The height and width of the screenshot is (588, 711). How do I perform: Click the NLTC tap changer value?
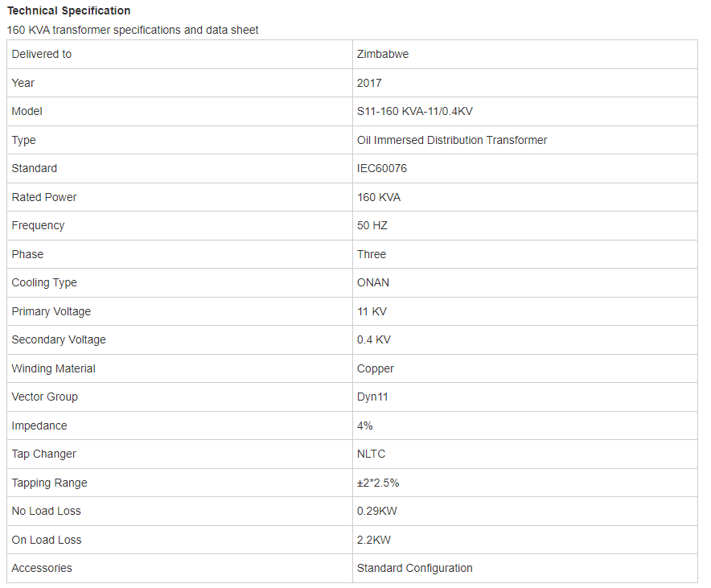[x=371, y=454]
